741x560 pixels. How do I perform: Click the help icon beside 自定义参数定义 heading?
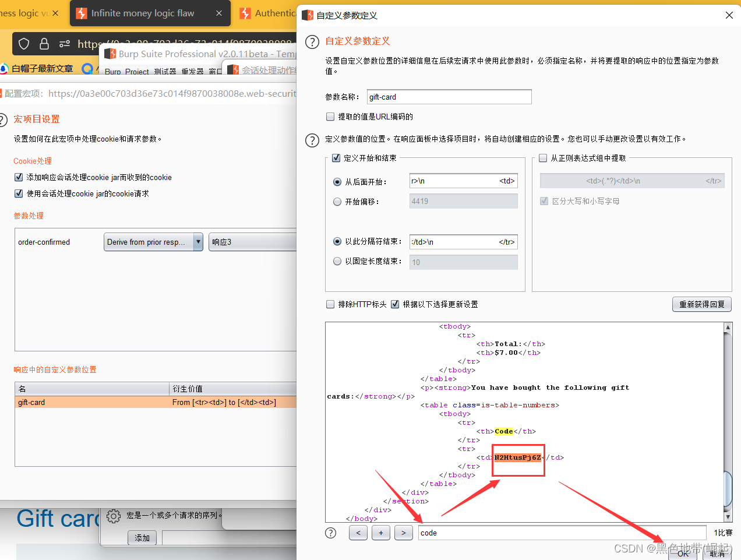pyautogui.click(x=312, y=42)
